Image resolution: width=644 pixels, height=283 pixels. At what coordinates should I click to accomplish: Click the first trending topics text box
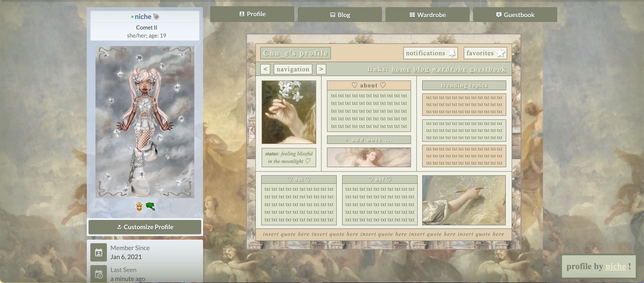(464, 104)
